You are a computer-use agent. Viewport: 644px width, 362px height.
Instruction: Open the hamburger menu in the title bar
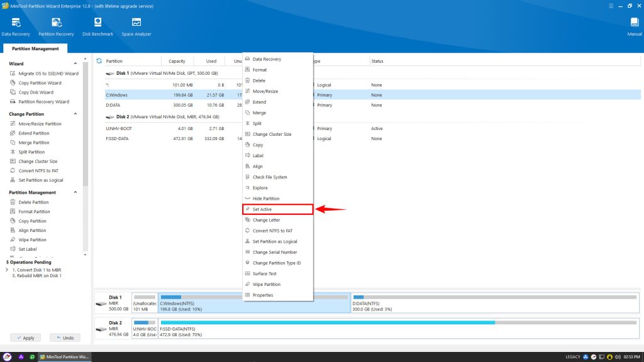pos(611,6)
